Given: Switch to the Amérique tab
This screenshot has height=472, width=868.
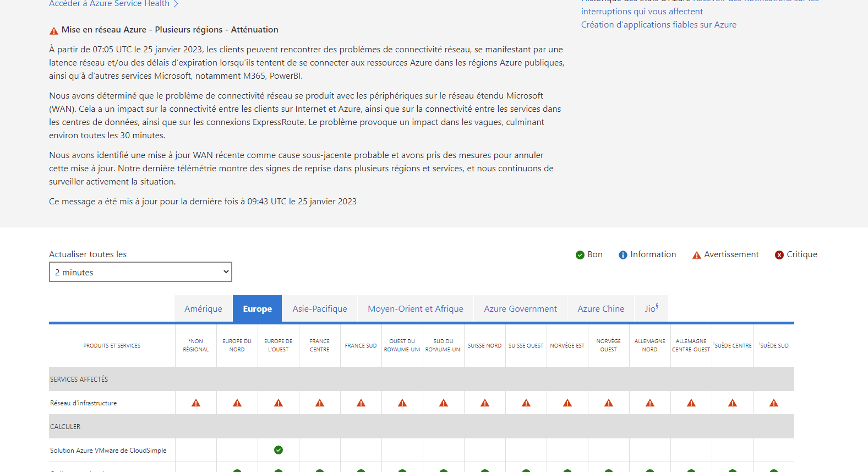Looking at the screenshot, I should click(x=204, y=308).
